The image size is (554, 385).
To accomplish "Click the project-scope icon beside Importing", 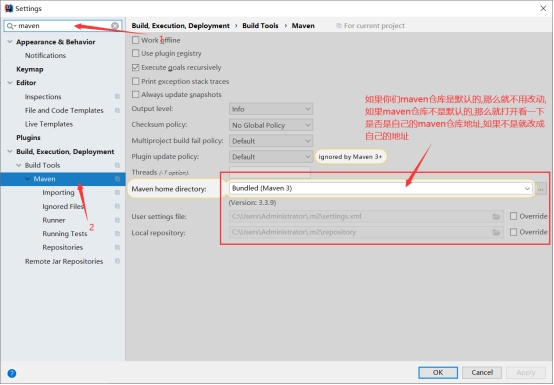I will tap(117, 192).
